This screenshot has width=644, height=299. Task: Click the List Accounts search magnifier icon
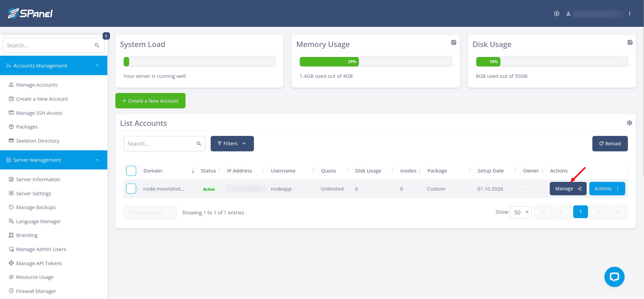[x=199, y=144]
